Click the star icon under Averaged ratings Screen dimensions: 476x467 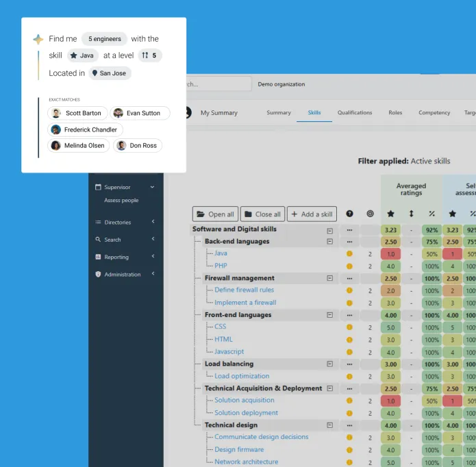(x=390, y=214)
